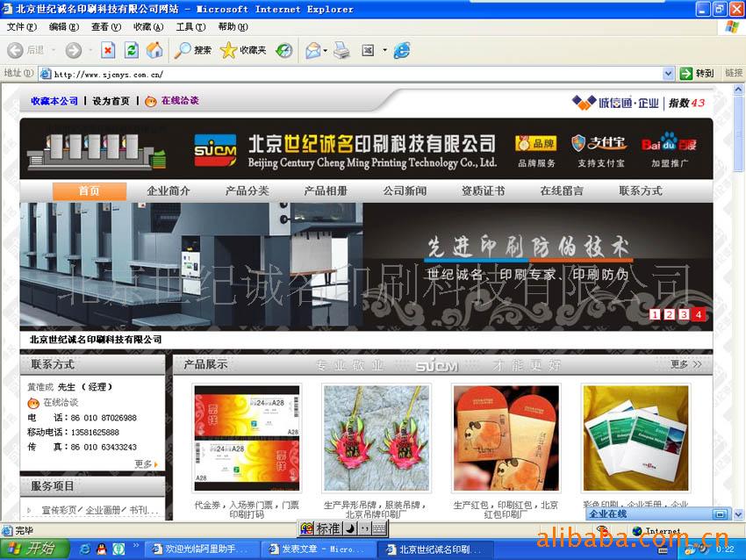746x560 pixels.
Task: Select the 企业简介 navigation tab
Action: (x=169, y=191)
